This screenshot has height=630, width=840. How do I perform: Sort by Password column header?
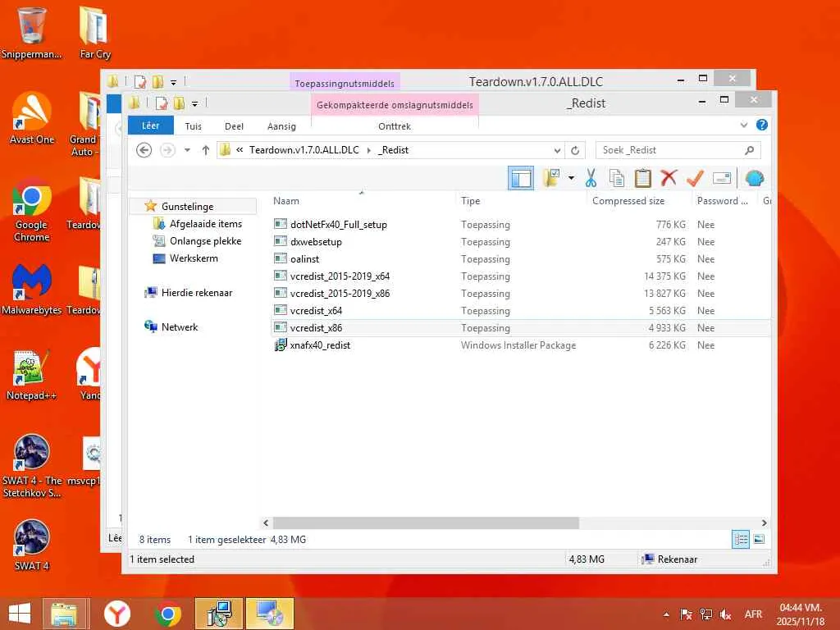[x=722, y=201]
